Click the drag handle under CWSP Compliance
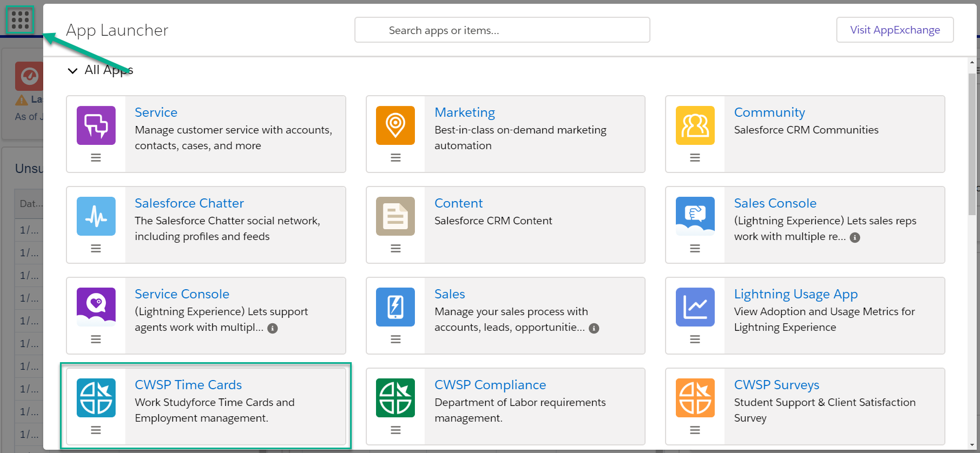Screen dimensions: 980x453 [395, 430]
